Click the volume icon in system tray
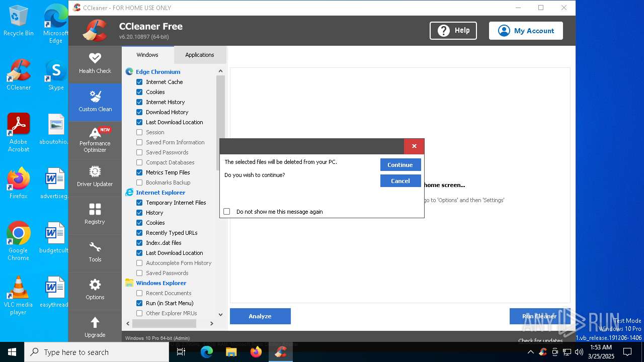 pos(579,352)
